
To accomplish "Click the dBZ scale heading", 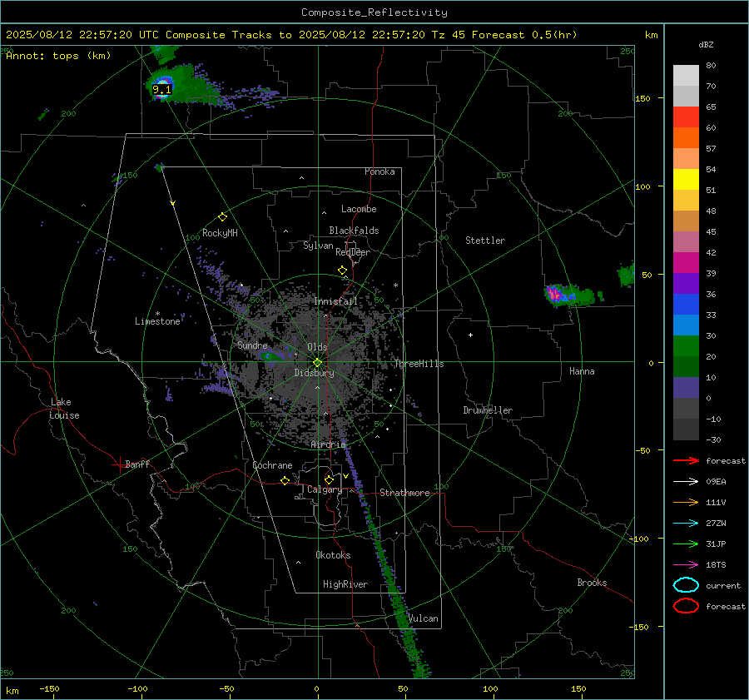I will [x=706, y=45].
